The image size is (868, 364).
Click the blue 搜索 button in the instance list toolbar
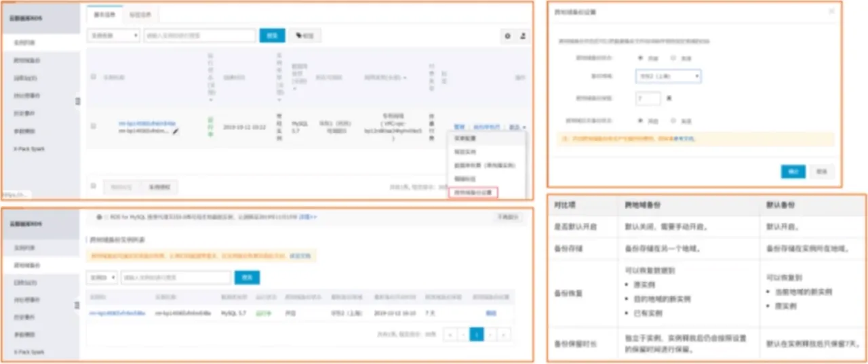click(x=272, y=35)
